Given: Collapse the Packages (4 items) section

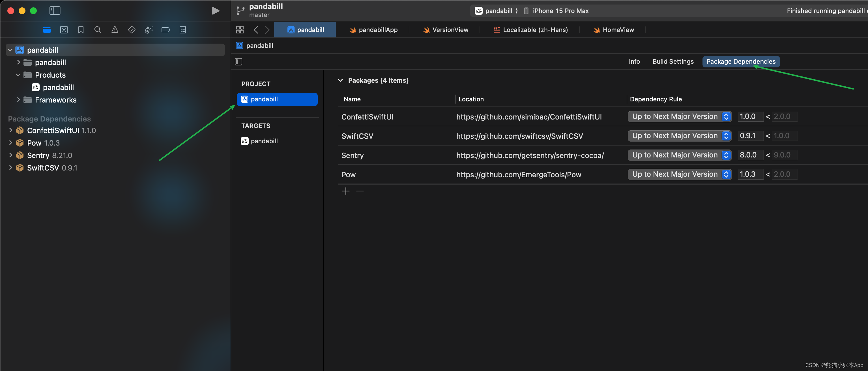Looking at the screenshot, I should [340, 81].
